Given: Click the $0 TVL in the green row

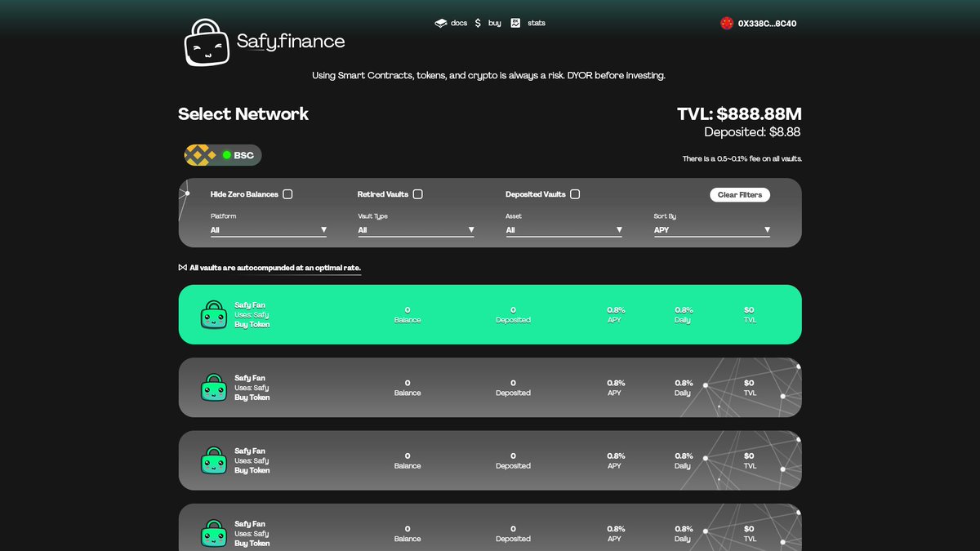Looking at the screenshot, I should (x=750, y=310).
